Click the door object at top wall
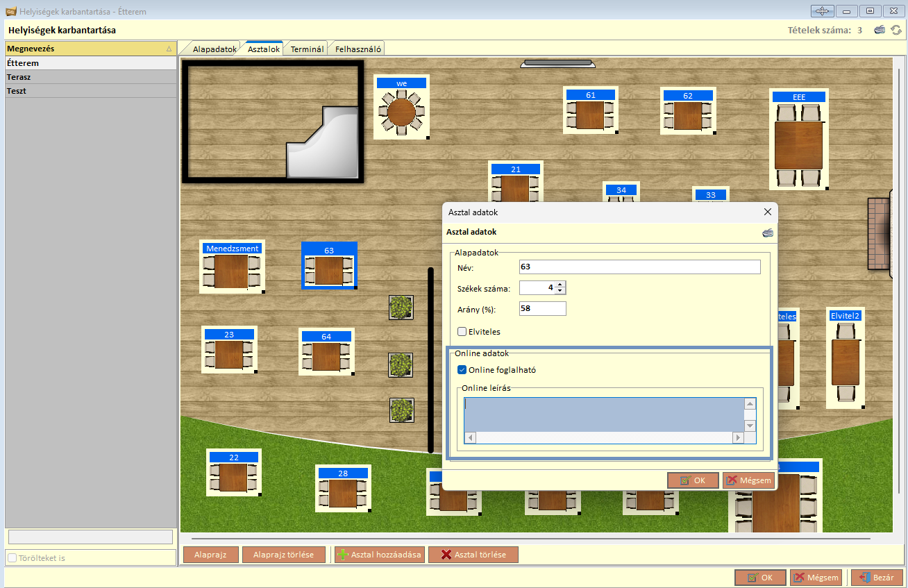 [558, 63]
